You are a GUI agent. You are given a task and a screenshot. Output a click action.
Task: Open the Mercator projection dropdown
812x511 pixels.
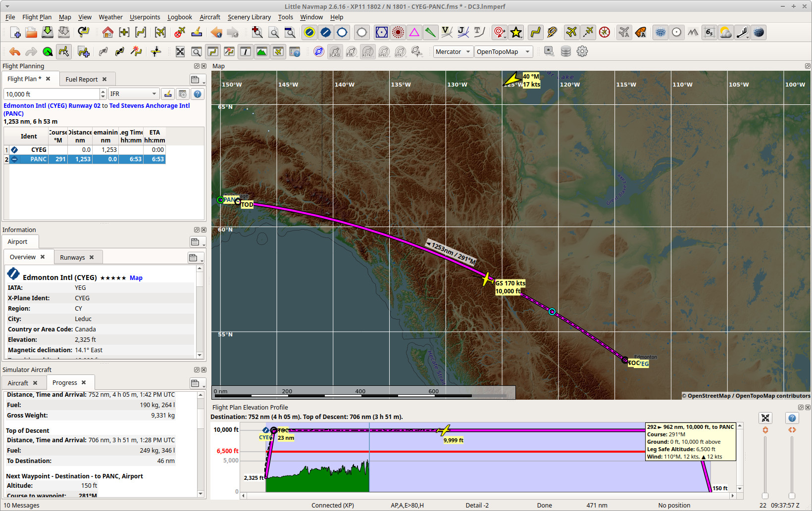click(453, 51)
